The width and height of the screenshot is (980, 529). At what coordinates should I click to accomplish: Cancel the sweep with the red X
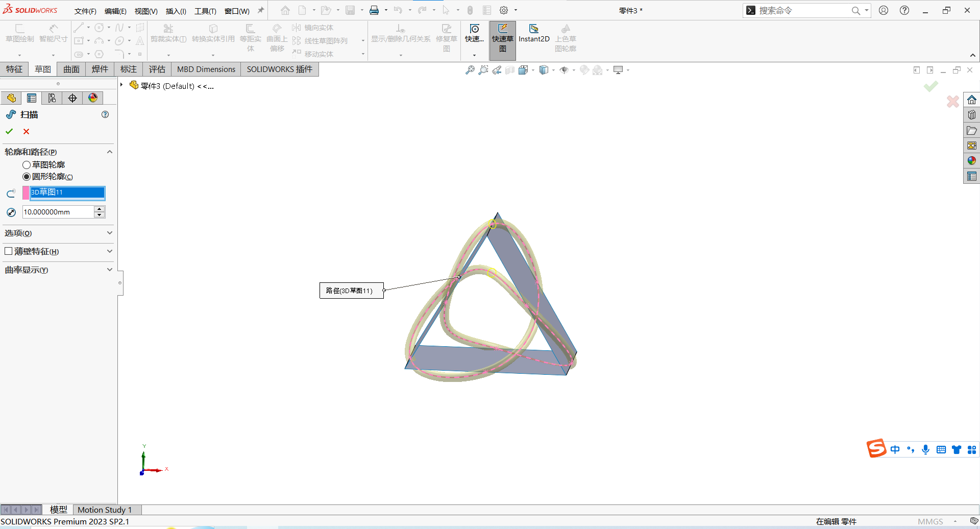[26, 131]
